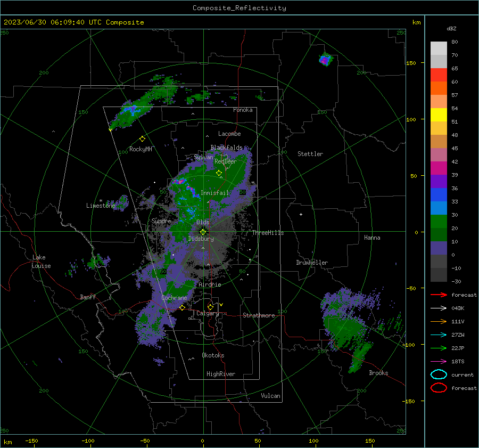The height and width of the screenshot is (448, 479).
Task: Click the yellow radar-site diamond above Didsbury
Action: point(203,232)
